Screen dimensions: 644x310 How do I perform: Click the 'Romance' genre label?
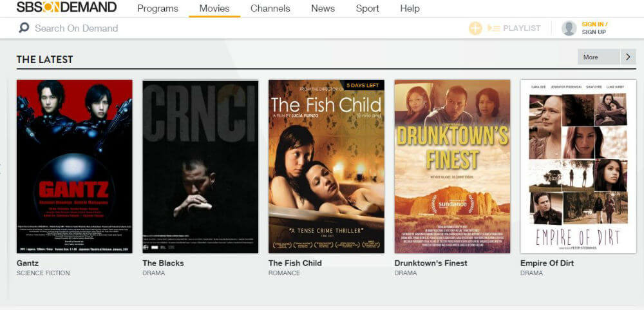[x=284, y=273]
